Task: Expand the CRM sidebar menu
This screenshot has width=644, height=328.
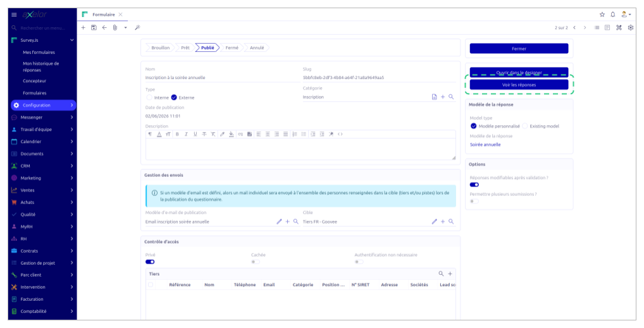Action: pos(43,166)
